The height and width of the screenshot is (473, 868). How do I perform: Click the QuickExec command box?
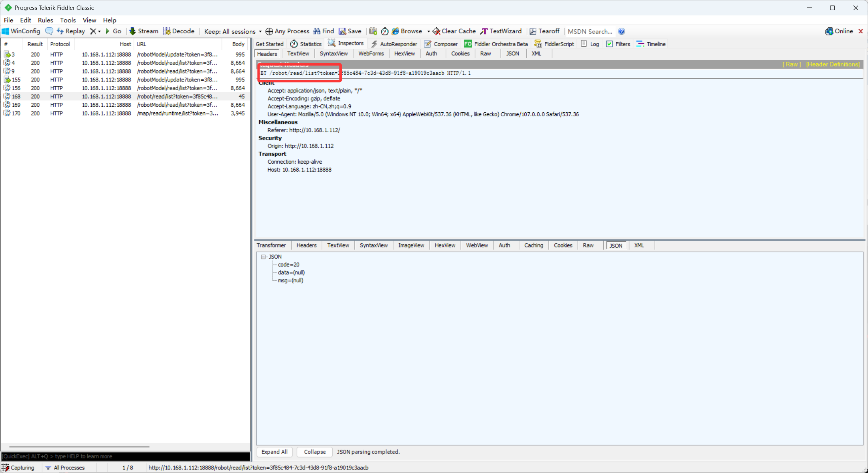(x=126, y=456)
